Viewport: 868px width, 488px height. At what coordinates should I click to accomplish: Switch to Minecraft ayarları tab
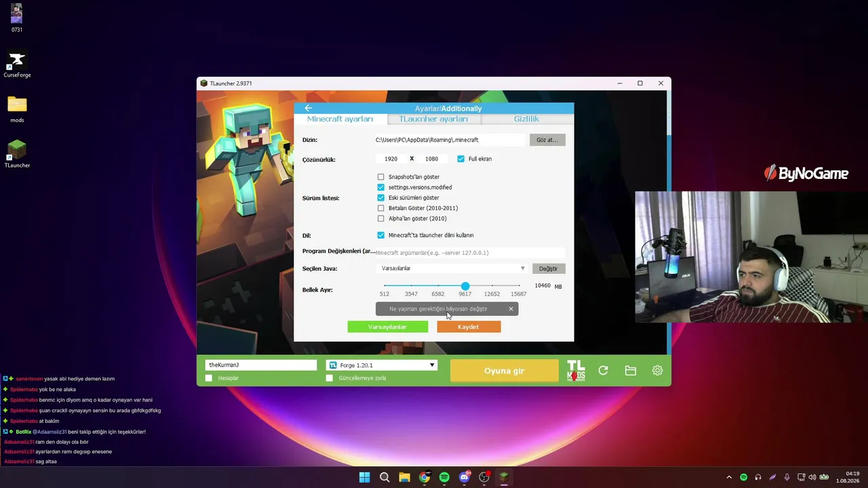point(340,119)
